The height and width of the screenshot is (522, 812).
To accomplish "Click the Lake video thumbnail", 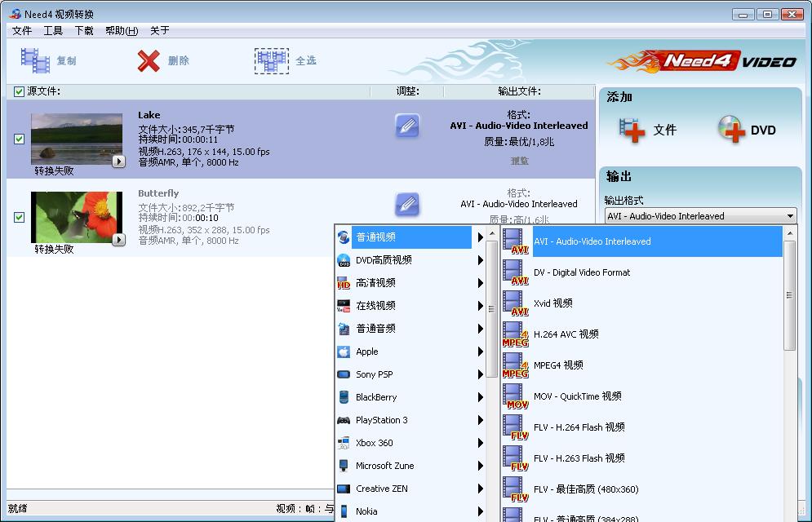I will 77,139.
